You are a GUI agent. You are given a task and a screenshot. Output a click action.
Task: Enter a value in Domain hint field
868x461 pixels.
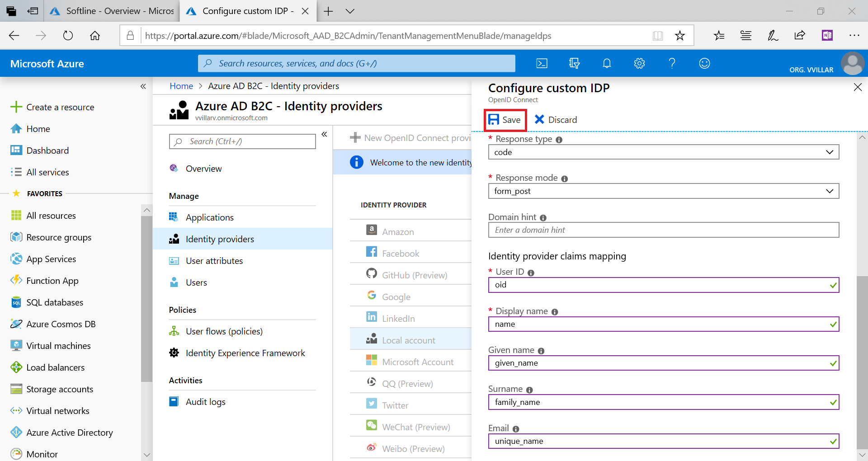pos(663,230)
